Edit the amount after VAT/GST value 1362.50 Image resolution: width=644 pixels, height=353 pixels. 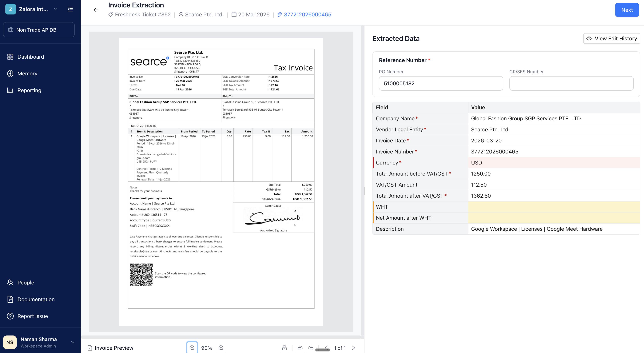tap(554, 196)
